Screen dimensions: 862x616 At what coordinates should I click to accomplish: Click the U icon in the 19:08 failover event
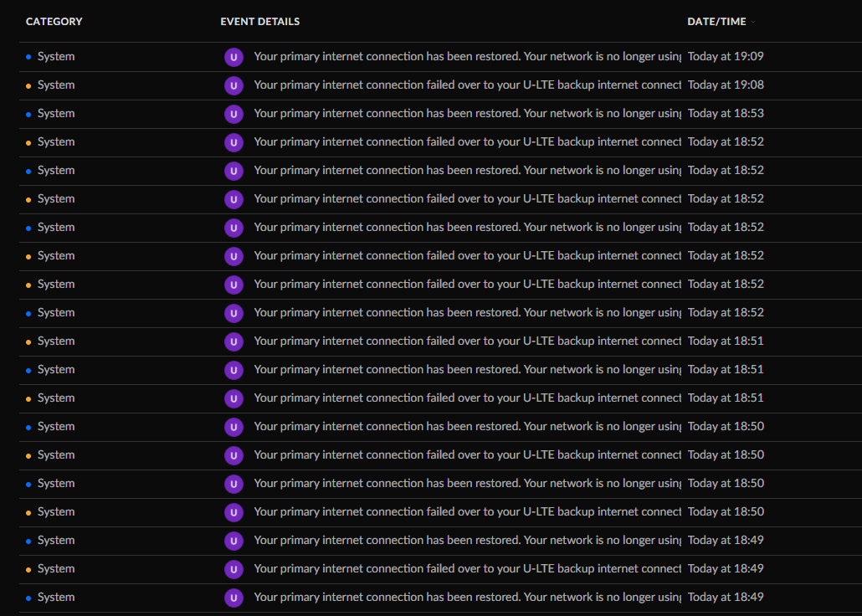[x=233, y=86]
